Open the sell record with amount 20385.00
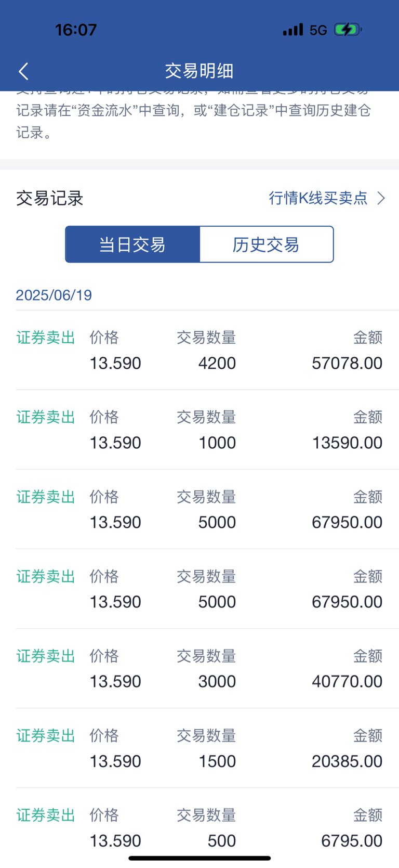The image size is (399, 868). pos(199,748)
